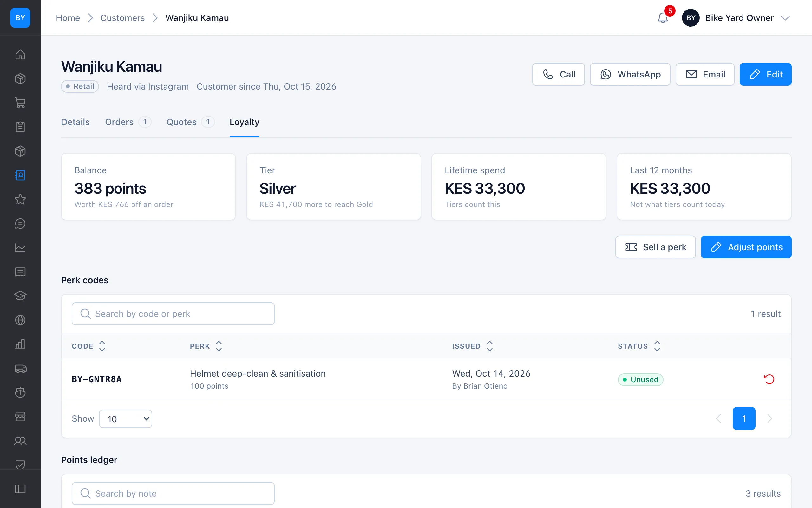
Task: Open the star icon in the sidebar
Action: 20,199
